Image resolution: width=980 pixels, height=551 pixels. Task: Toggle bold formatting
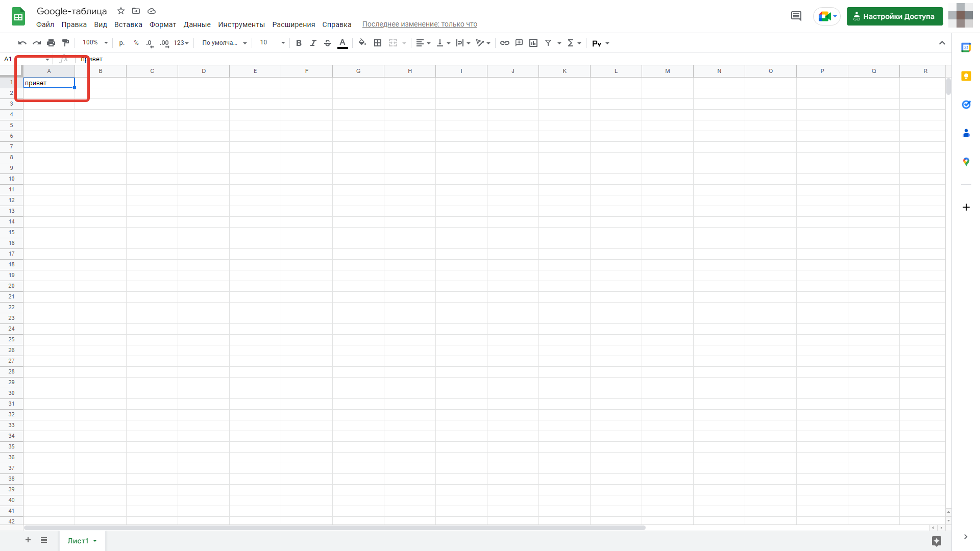(x=299, y=43)
